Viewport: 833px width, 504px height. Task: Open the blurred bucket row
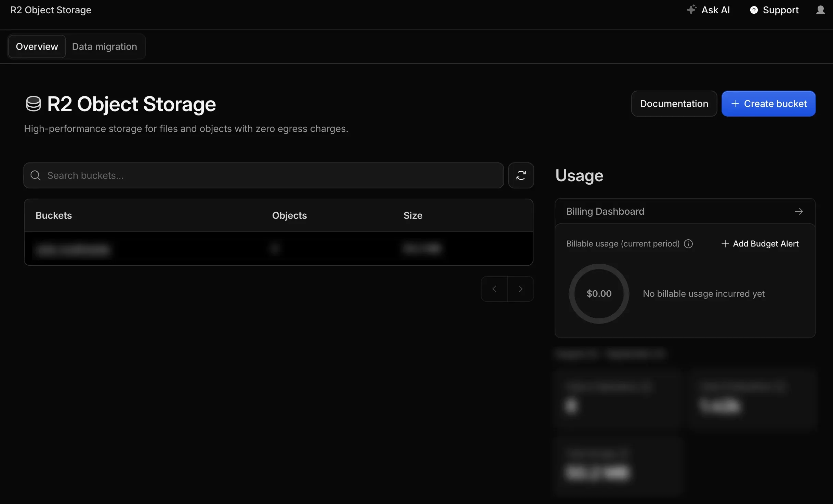[x=278, y=249]
